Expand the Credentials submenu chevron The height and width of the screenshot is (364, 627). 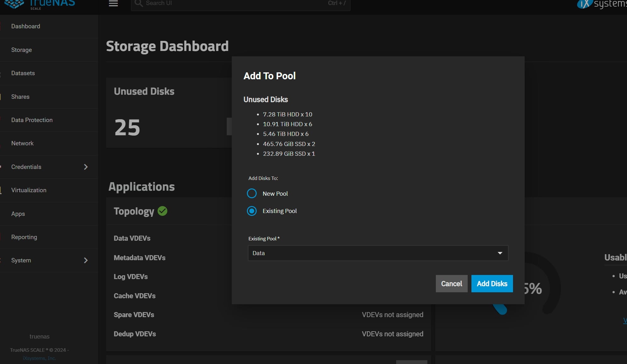86,167
